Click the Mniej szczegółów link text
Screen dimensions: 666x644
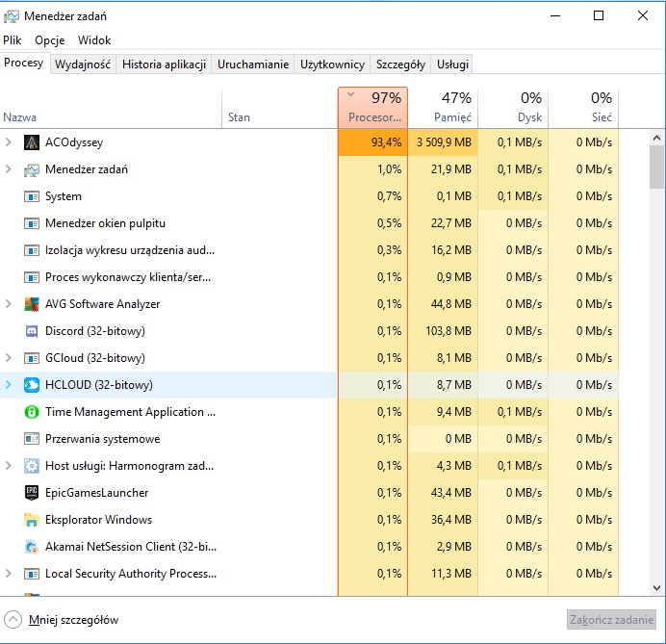(73, 620)
